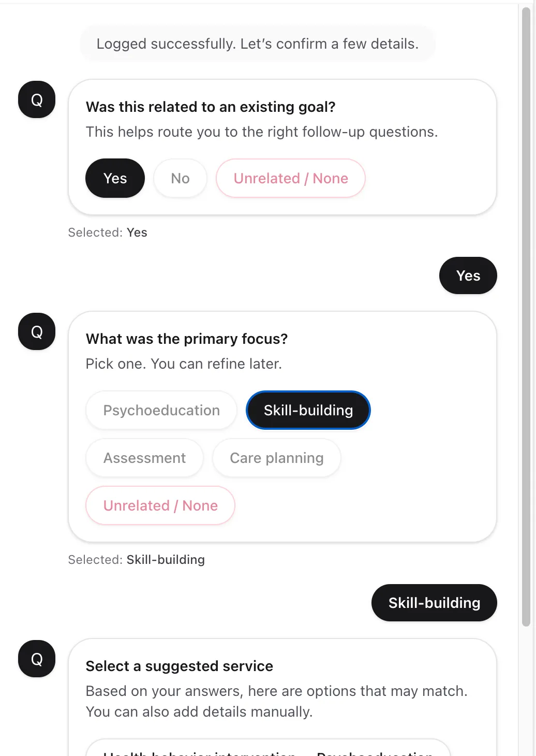The width and height of the screenshot is (536, 756).
Task: Click the Selected: Skill-building summary text
Action: pyautogui.click(x=137, y=560)
